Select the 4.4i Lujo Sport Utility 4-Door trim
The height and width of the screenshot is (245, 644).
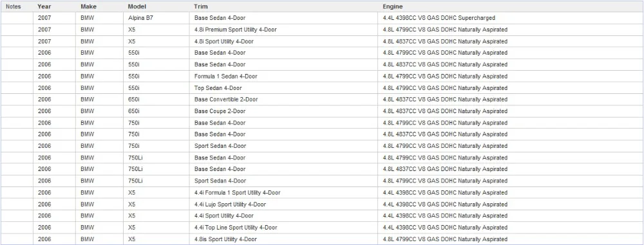230,204
